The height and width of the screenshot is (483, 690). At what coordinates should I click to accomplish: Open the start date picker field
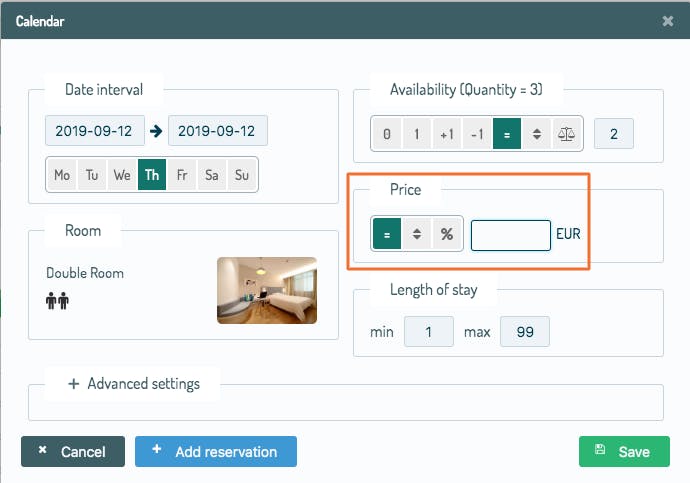pyautogui.click(x=95, y=131)
